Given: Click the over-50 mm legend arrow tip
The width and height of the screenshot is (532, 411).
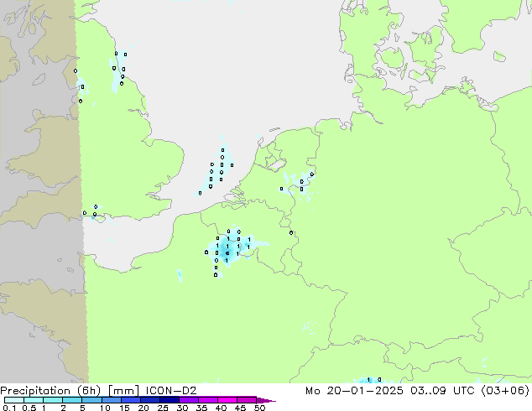Looking at the screenshot, I should pyautogui.click(x=266, y=400).
